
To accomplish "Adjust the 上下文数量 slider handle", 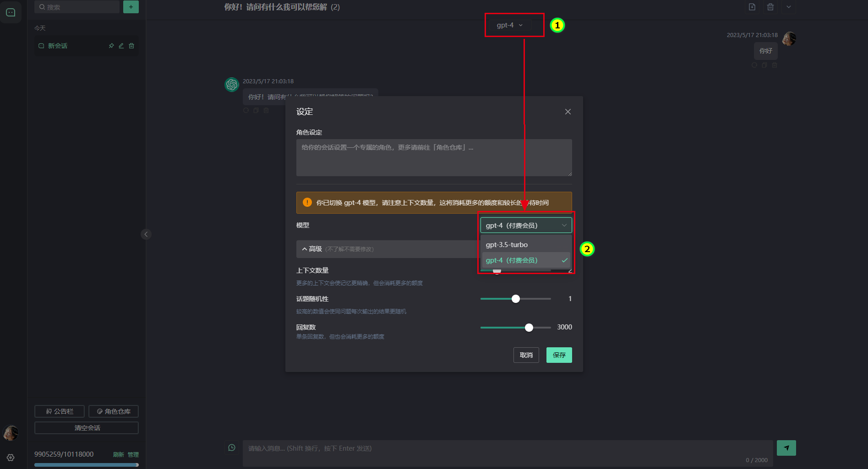I will coord(497,271).
